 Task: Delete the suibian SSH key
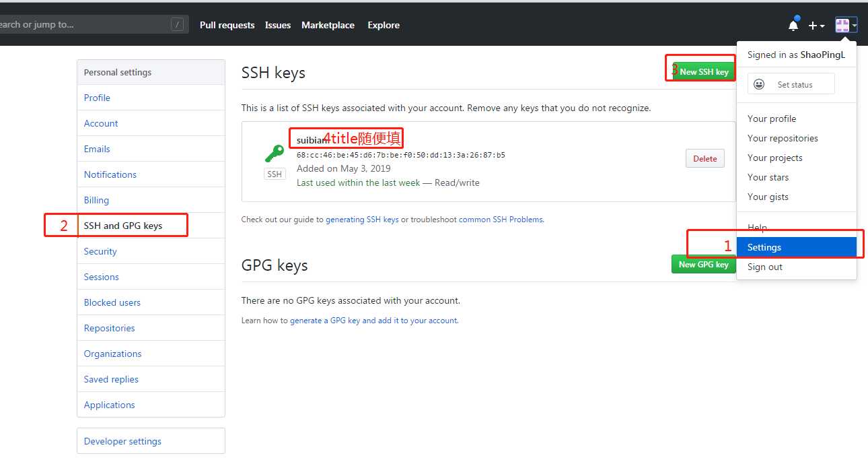705,158
